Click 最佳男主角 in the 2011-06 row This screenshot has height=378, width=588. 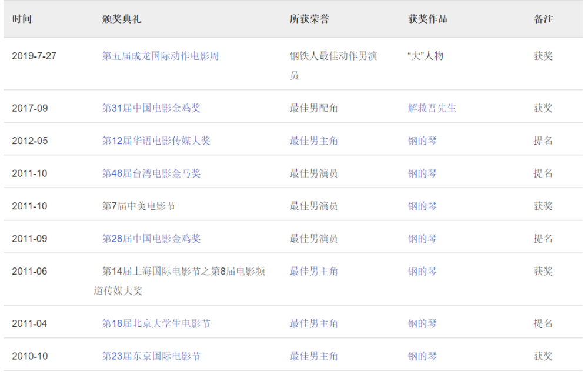coord(313,271)
